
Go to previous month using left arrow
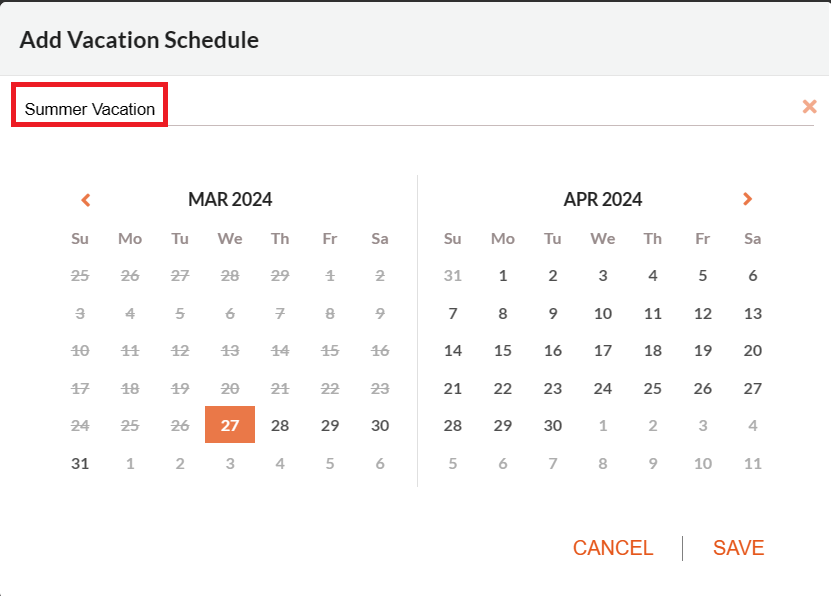(86, 200)
